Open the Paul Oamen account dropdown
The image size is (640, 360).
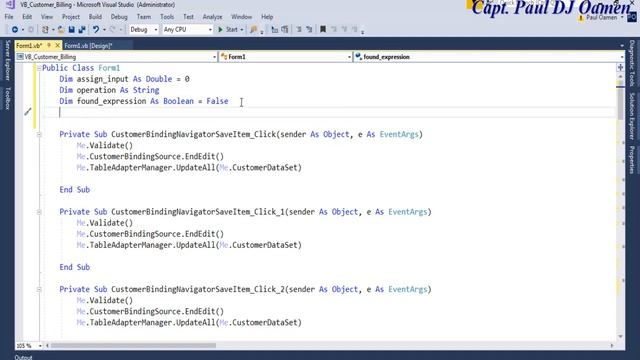622,18
